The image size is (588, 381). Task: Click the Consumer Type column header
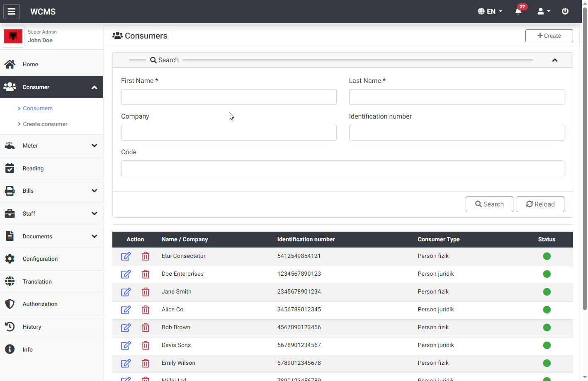point(439,239)
